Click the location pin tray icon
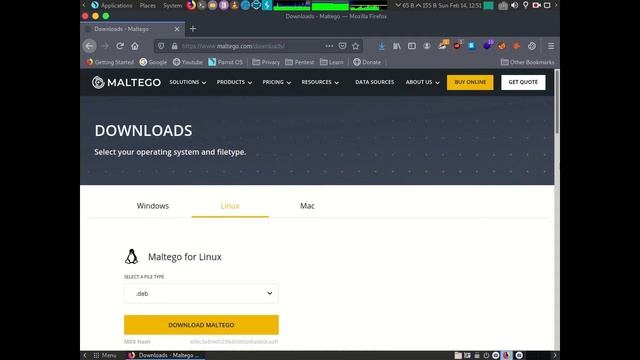This screenshot has height=360, width=640. pos(525,5)
